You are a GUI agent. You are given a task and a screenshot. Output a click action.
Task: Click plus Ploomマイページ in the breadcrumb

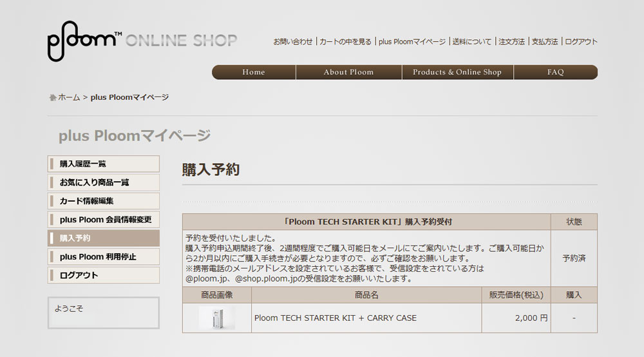(x=129, y=97)
